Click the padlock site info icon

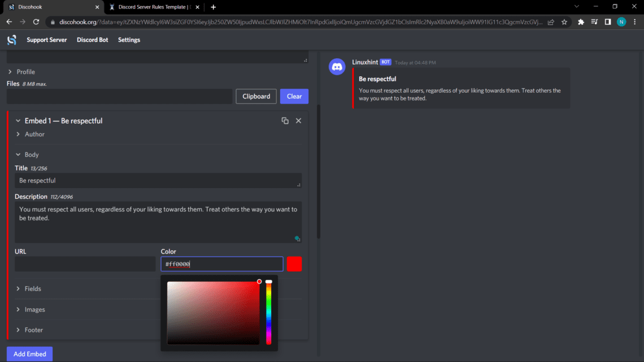click(x=53, y=22)
